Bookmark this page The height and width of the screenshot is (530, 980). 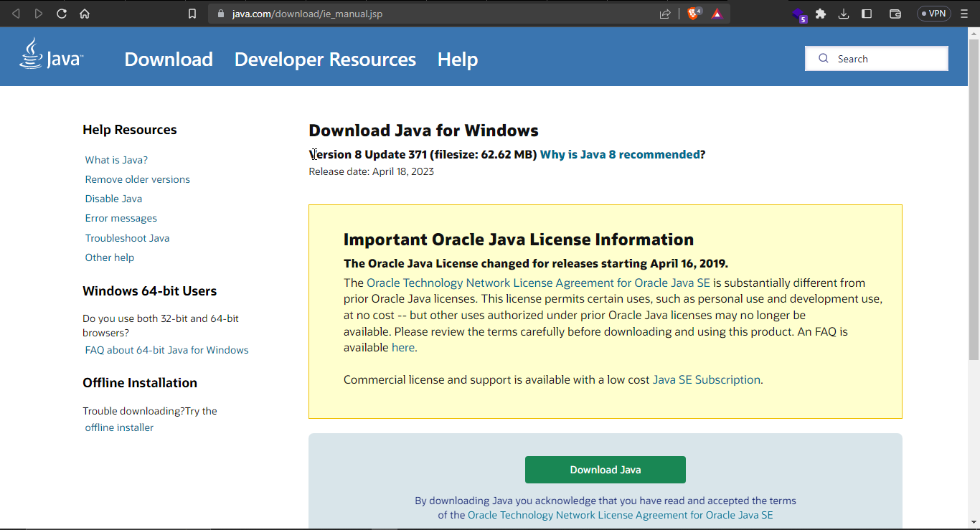click(x=192, y=14)
